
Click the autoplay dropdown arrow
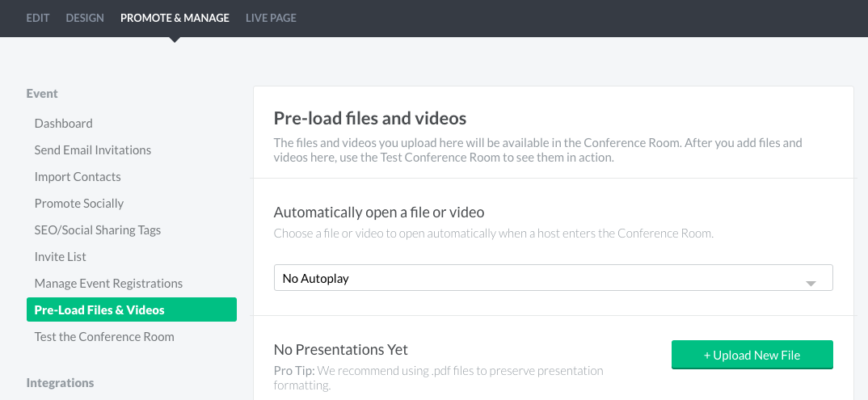[811, 284]
